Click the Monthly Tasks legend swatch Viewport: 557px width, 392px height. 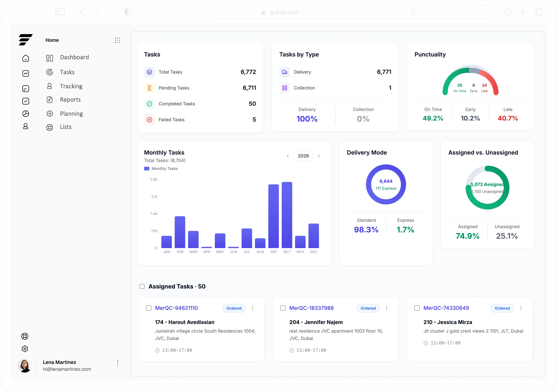coord(147,168)
